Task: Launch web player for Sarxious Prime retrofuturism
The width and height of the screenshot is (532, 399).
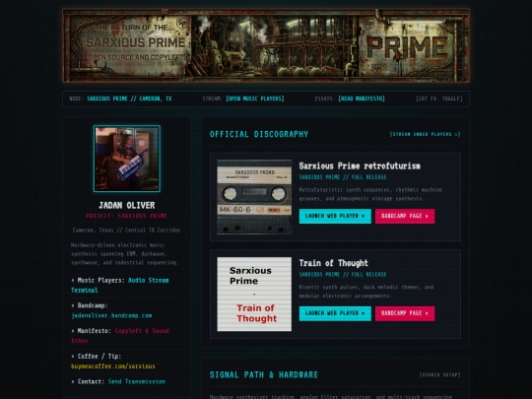Action: point(335,216)
